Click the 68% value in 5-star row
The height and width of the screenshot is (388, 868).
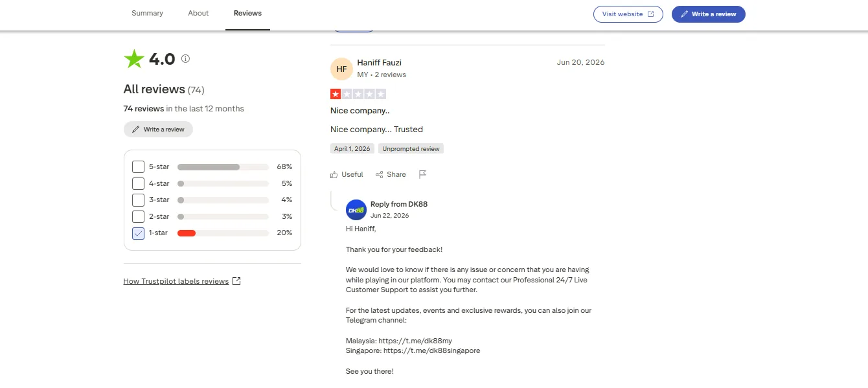284,167
